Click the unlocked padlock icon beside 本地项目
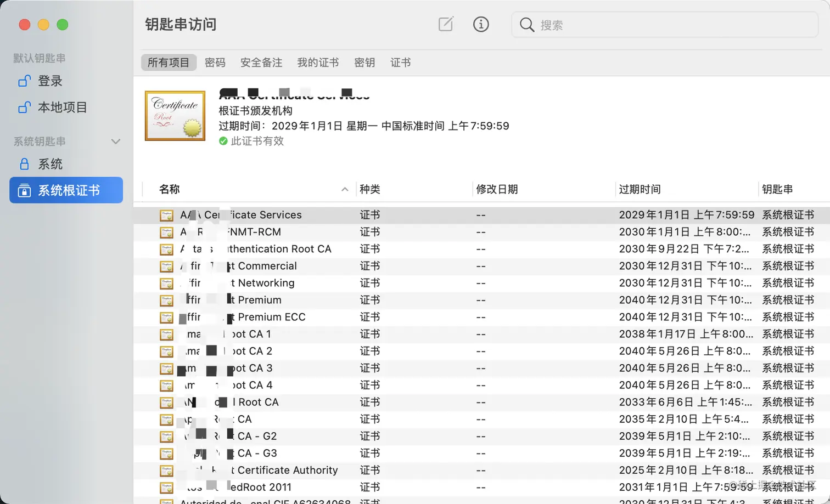This screenshot has width=830, height=504. tap(24, 107)
